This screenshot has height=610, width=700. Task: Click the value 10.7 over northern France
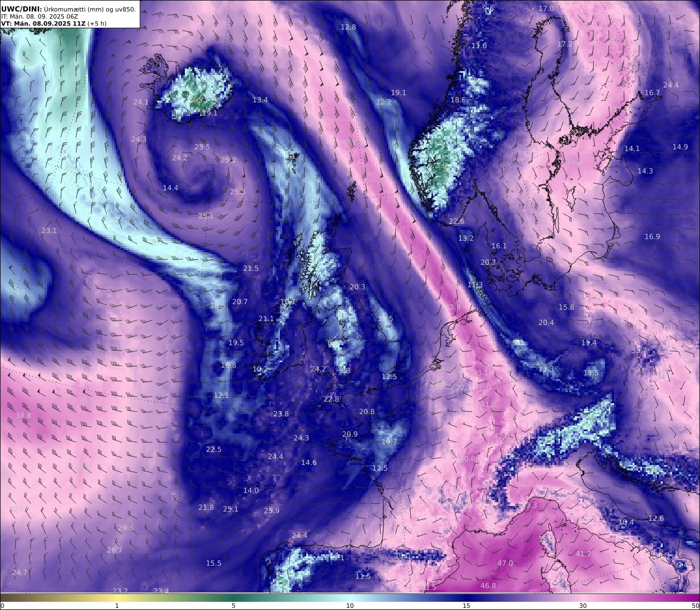click(x=389, y=441)
